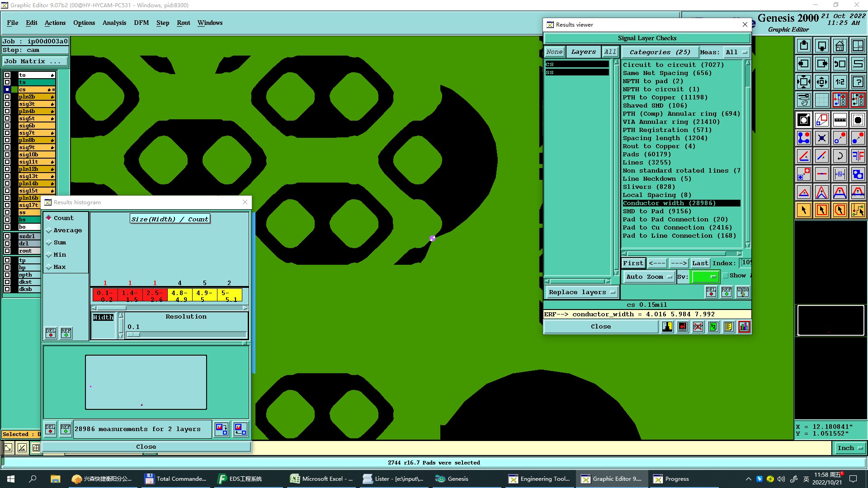Click the rotate arrow tool icon

click(x=840, y=156)
